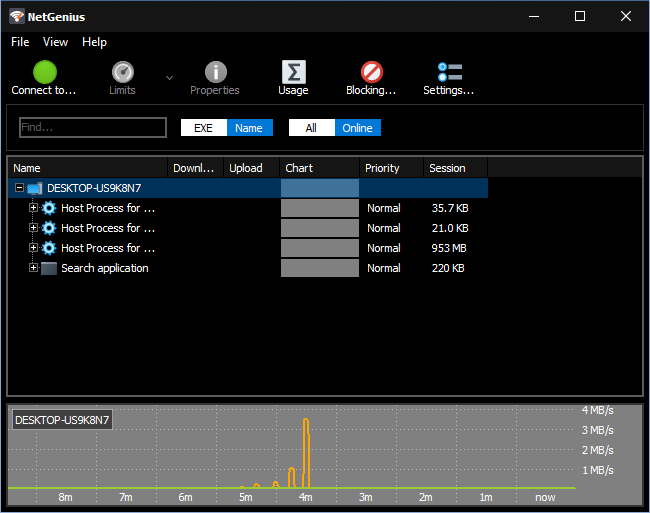Select the Online filter toggle

click(x=357, y=128)
